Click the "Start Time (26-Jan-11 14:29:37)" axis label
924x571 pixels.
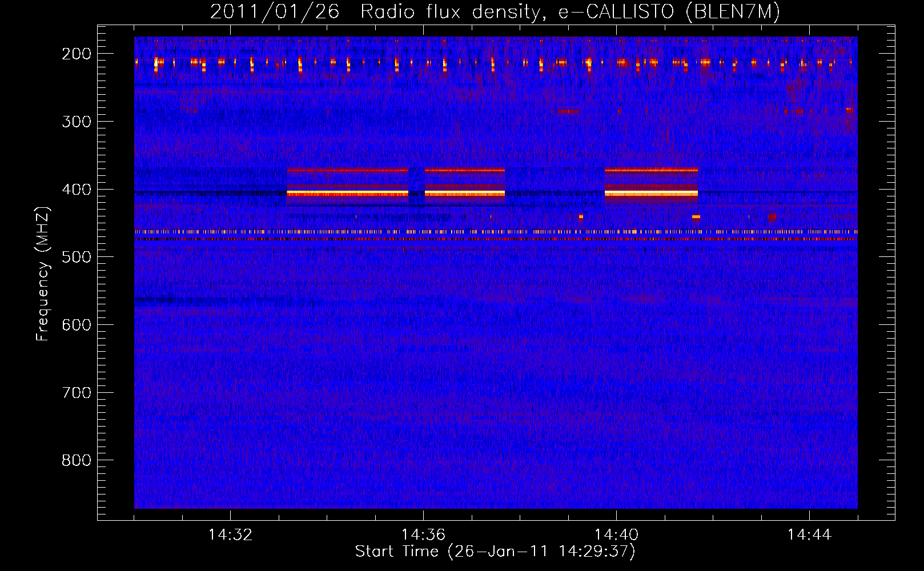[x=495, y=552]
